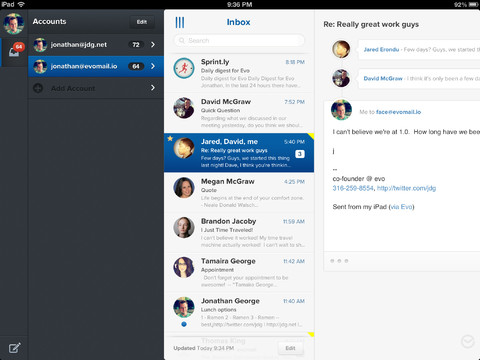Screen dimensions: 480x360
Task: Tap Jared Erondu's avatar in the conversation
Action: (341, 49)
